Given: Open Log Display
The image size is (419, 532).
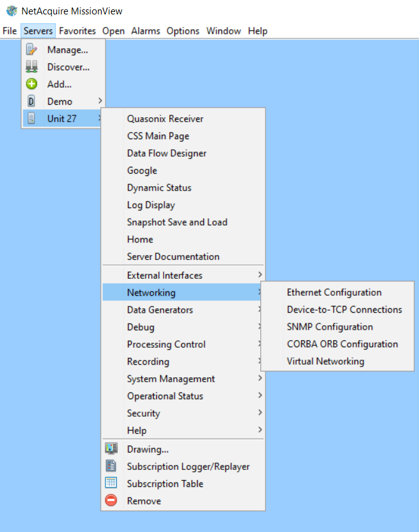Looking at the screenshot, I should point(183,205).
